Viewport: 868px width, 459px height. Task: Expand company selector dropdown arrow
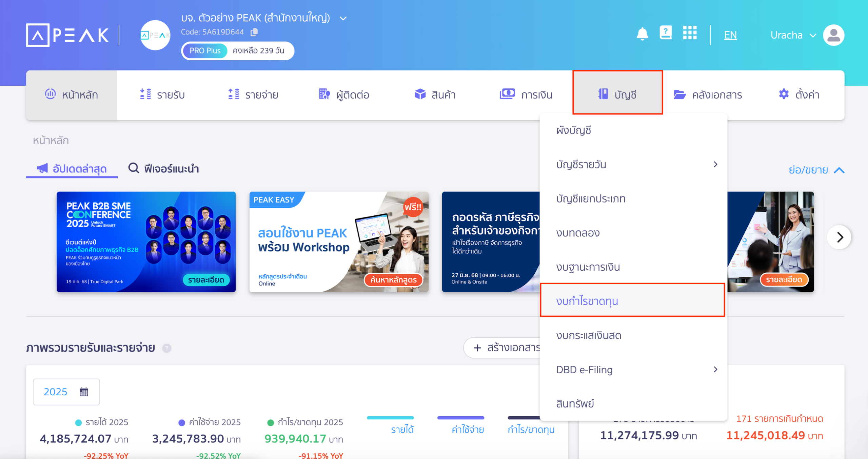pyautogui.click(x=343, y=18)
